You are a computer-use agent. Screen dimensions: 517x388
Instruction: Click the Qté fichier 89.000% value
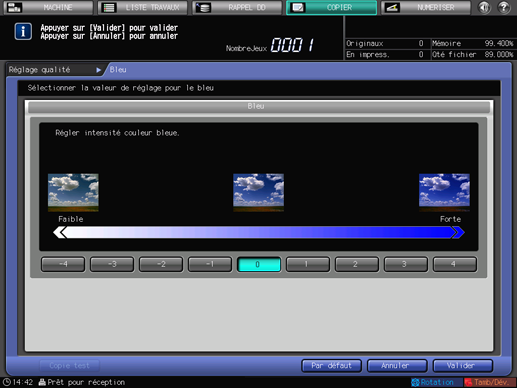tap(499, 54)
